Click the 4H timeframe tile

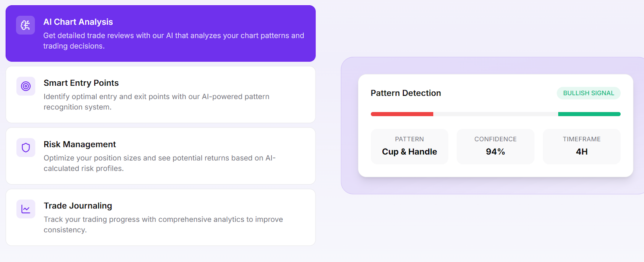582,146
